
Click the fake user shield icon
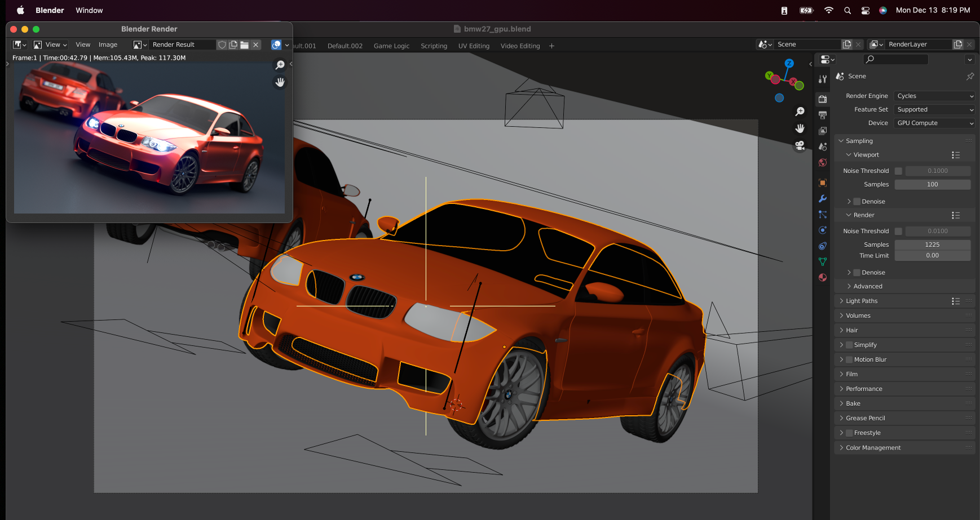pos(222,45)
